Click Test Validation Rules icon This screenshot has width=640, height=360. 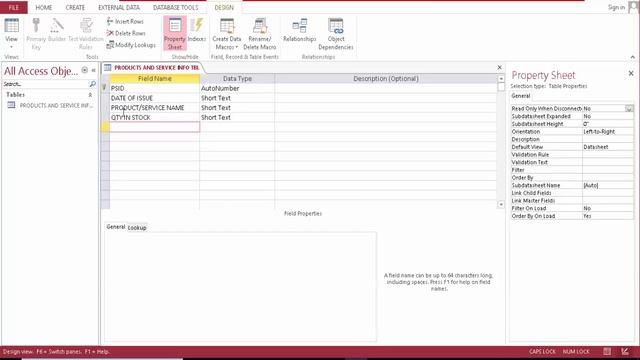click(x=86, y=34)
